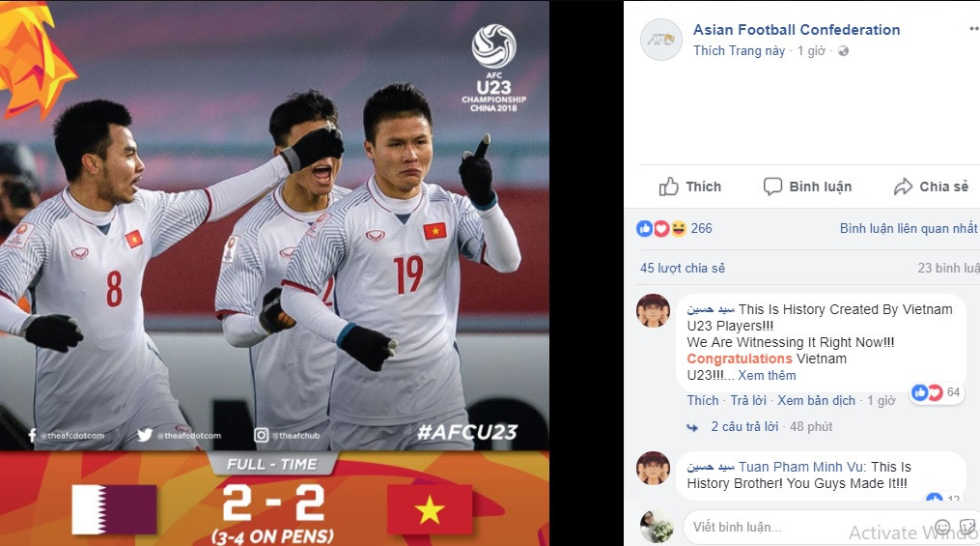Expand the comment with Xem thêm

(767, 375)
